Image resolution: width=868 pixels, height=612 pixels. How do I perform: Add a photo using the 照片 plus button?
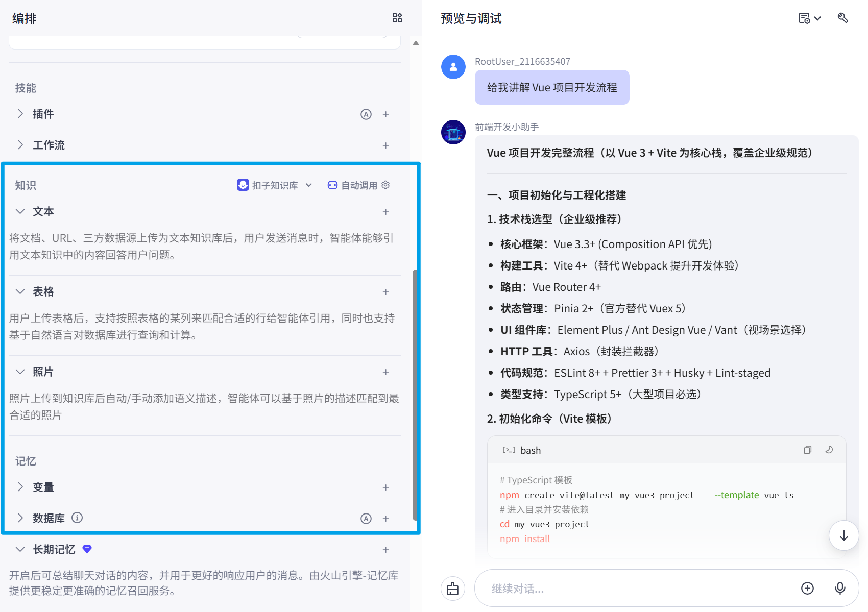click(x=386, y=372)
